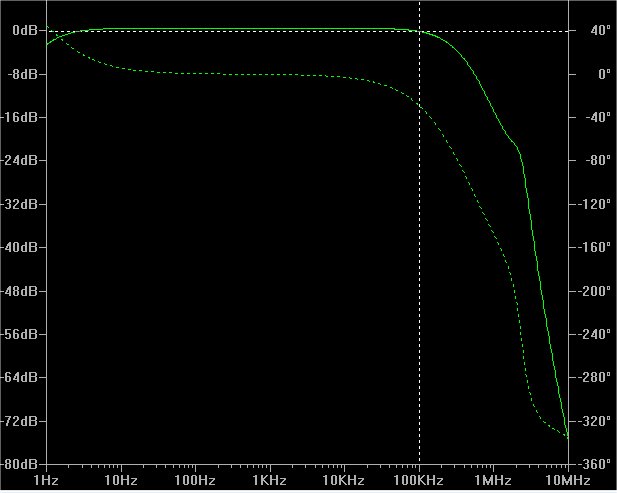Click the -48dB left axis label
Screen dimensions: 617x493
coord(19,291)
